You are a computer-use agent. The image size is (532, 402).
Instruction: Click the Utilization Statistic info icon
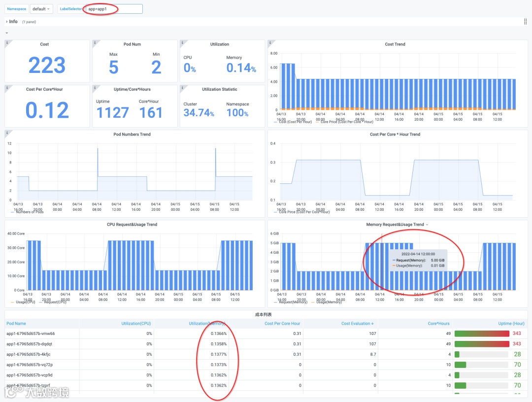182,88
